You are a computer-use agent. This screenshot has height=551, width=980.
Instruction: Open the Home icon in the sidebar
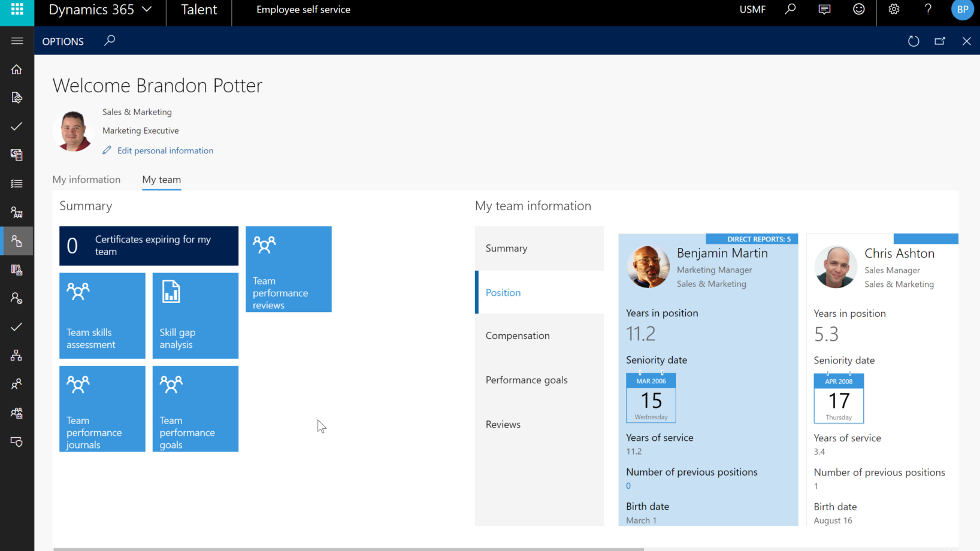tap(17, 69)
